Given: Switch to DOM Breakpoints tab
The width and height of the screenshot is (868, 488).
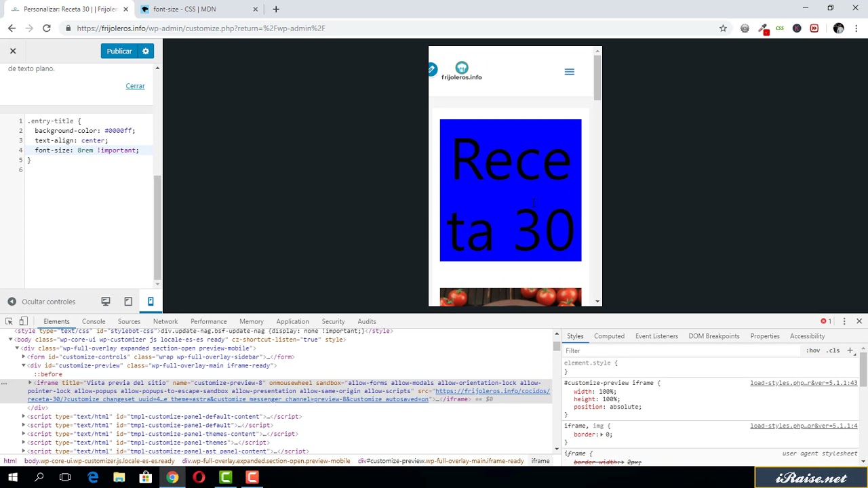Looking at the screenshot, I should [x=714, y=336].
